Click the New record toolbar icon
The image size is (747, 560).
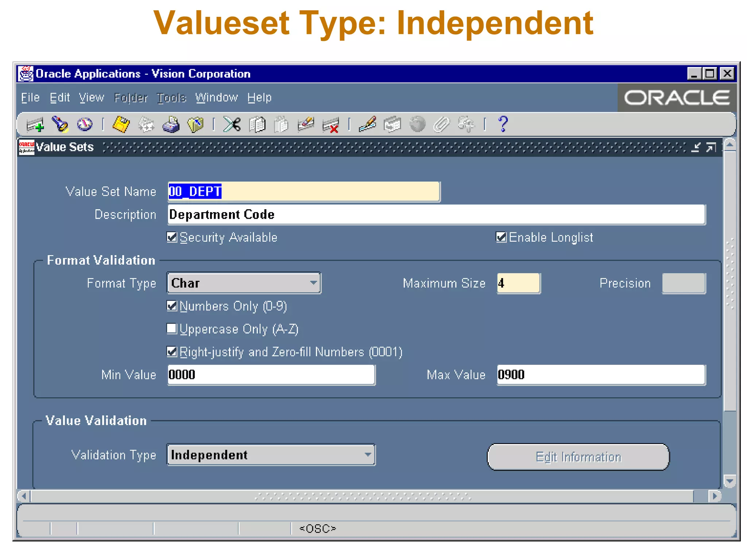click(x=35, y=125)
